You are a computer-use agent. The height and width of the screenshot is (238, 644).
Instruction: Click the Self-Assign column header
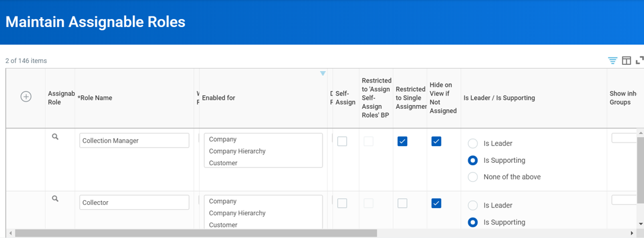[345, 98]
